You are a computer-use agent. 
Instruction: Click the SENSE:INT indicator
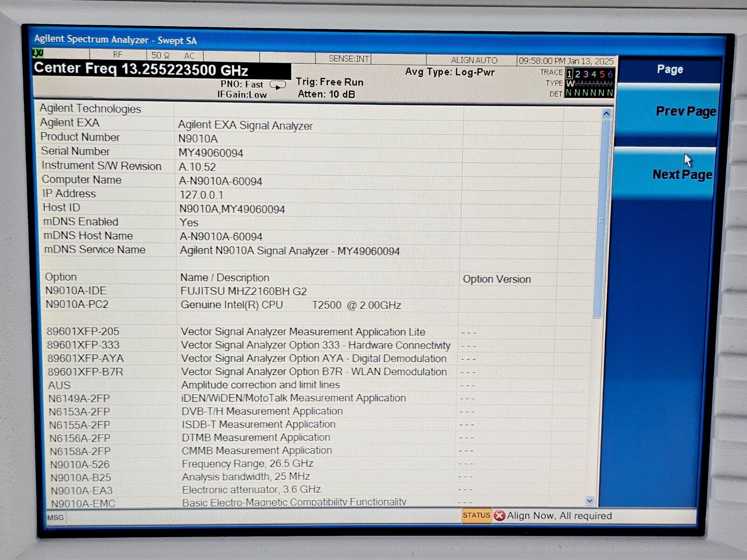coord(349,59)
